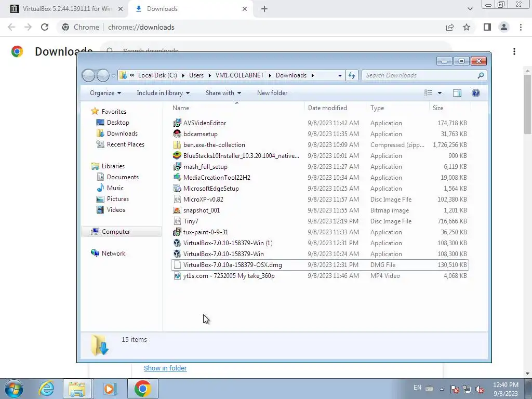Open Windows Media Player from the taskbar

coord(109,389)
